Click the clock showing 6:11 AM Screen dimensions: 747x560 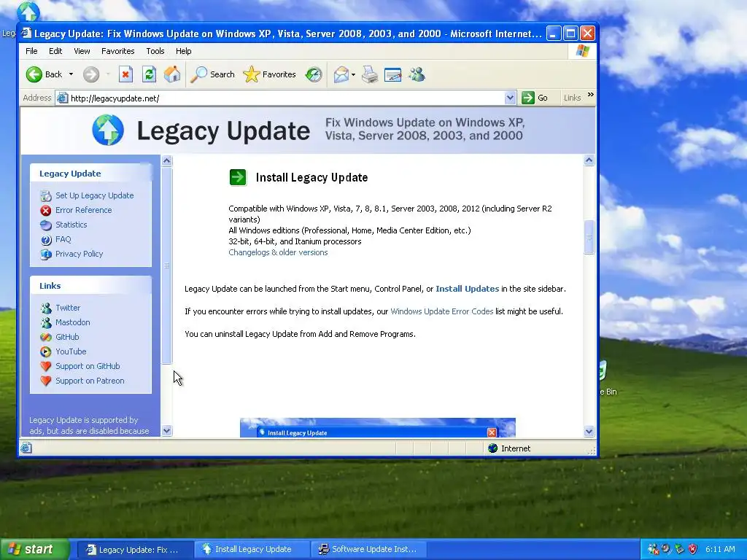point(720,549)
